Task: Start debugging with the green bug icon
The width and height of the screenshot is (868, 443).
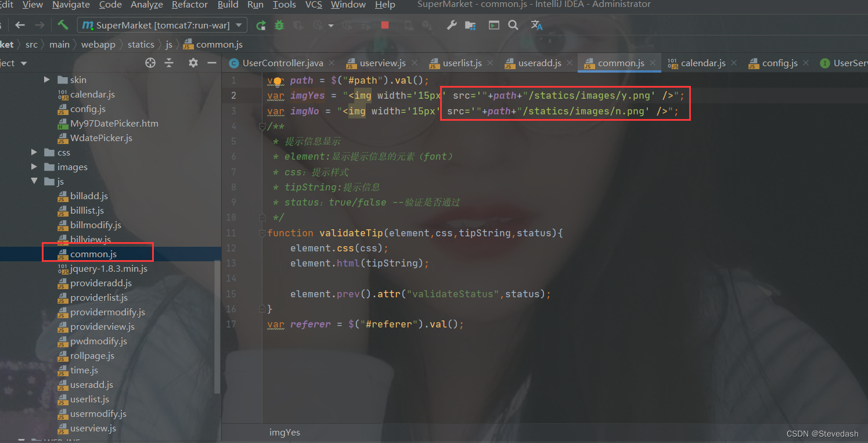Action: (279, 25)
